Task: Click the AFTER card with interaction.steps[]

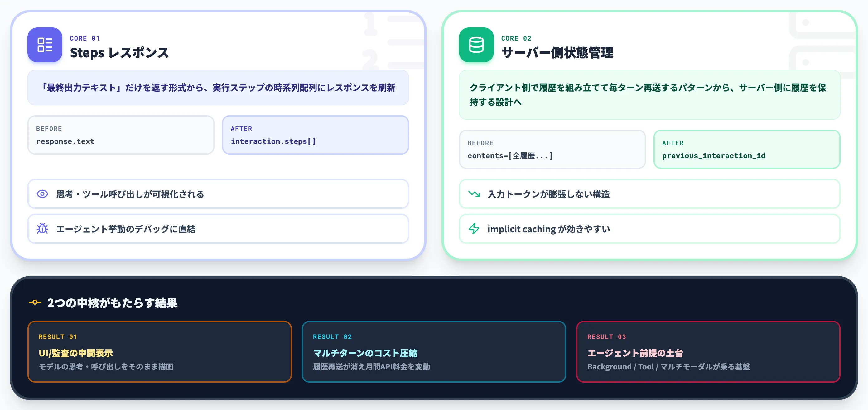Action: (x=315, y=135)
